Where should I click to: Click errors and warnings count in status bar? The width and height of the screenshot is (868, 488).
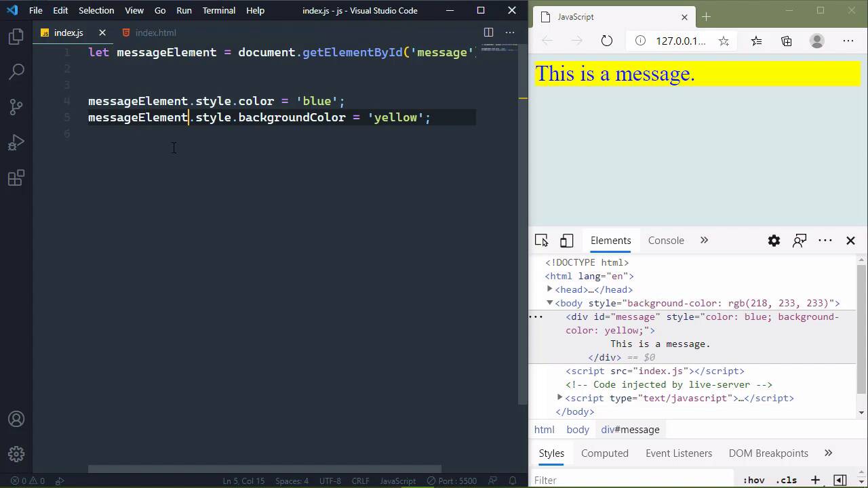pos(27,481)
